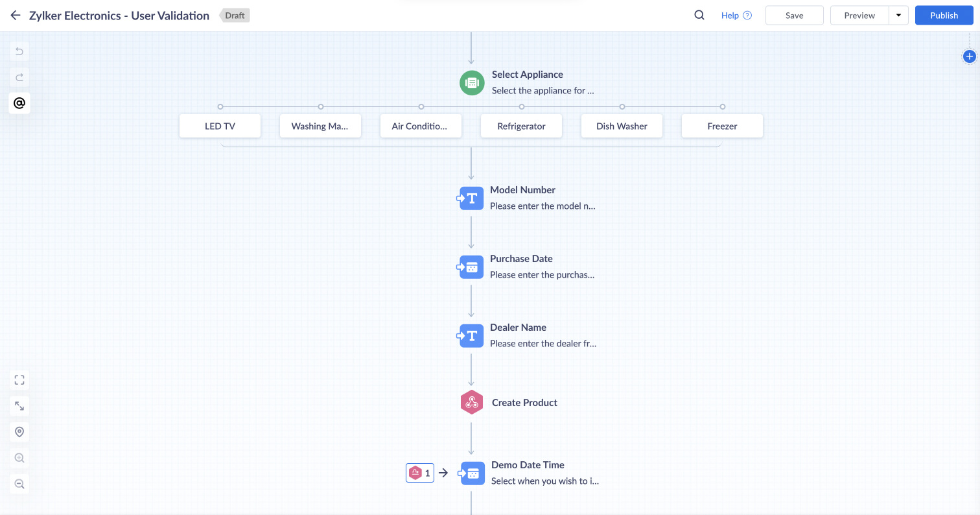Click the Save button

pos(795,16)
